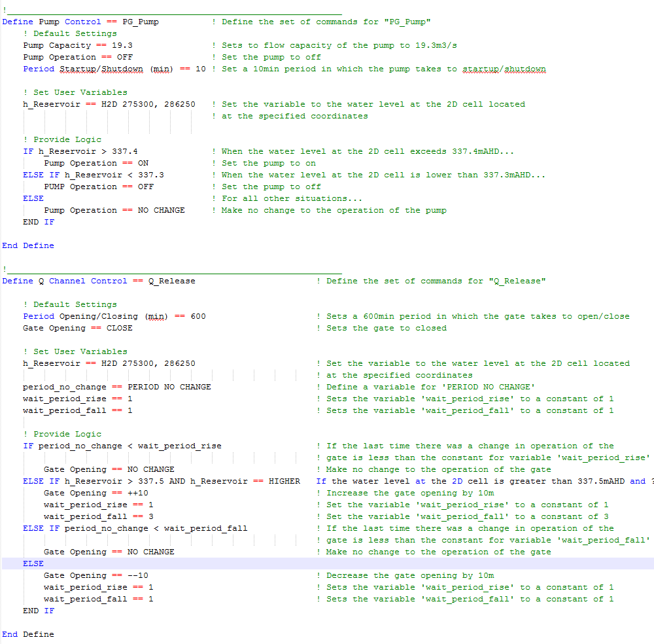
Task: Click the 'Decrease the gate opening by 10m' comment
Action: tap(410, 575)
